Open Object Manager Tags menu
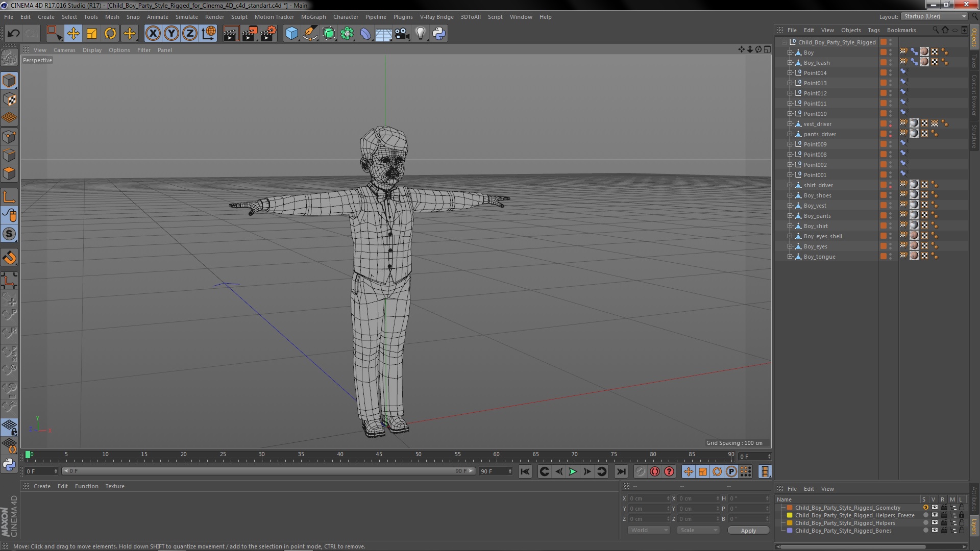Screen dimensions: 980x551 (874, 30)
